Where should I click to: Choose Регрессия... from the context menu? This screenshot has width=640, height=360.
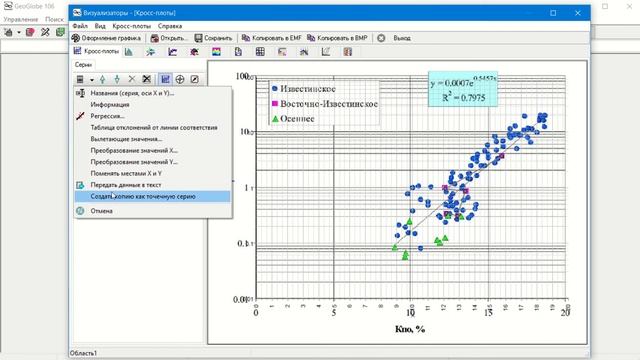click(153, 116)
